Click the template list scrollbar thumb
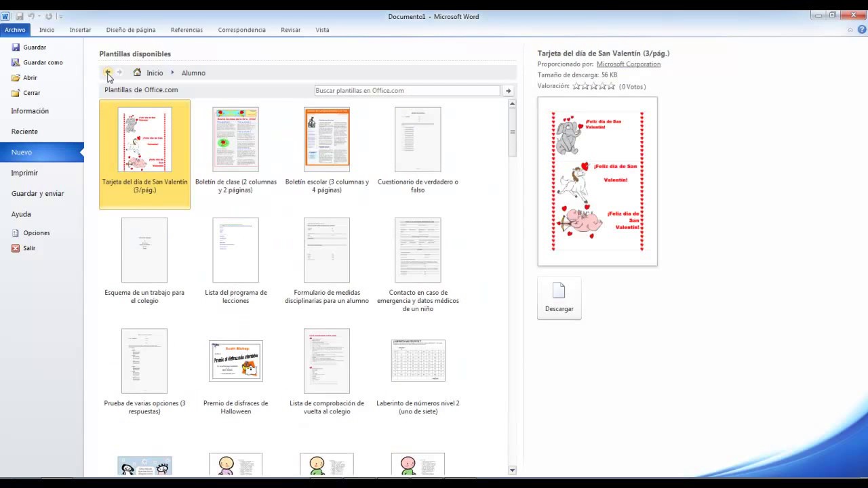This screenshot has width=868, height=488. [512, 133]
